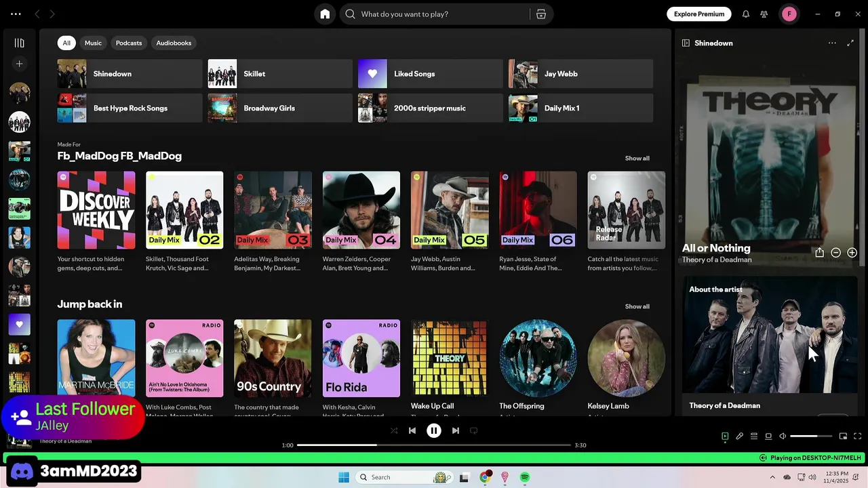Open 2000s stripper music playlist
The height and width of the screenshot is (488, 868).
pos(430,108)
